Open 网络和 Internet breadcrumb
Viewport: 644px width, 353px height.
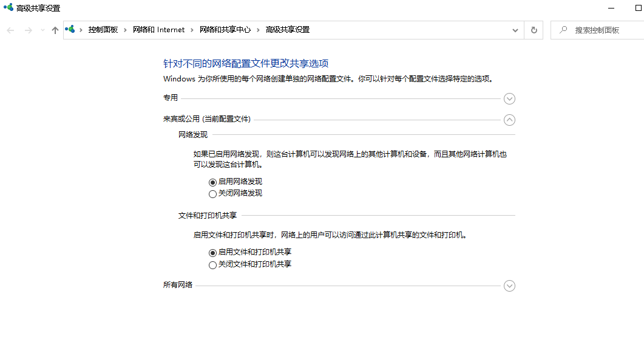tap(158, 30)
